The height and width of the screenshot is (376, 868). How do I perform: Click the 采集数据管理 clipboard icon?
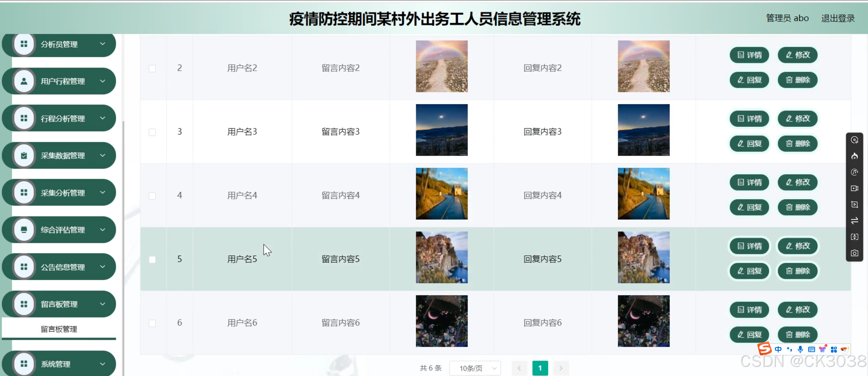(x=24, y=155)
